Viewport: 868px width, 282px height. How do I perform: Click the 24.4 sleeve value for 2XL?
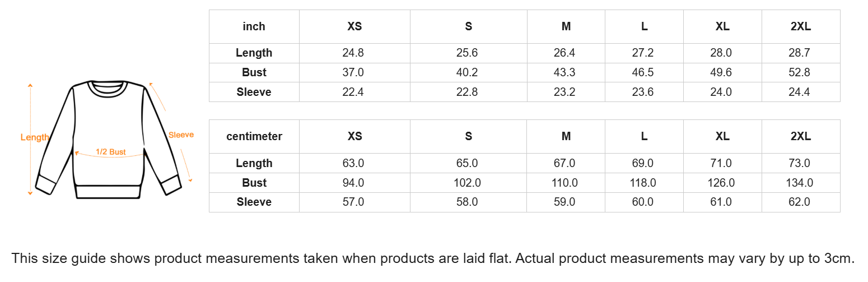coord(799,92)
